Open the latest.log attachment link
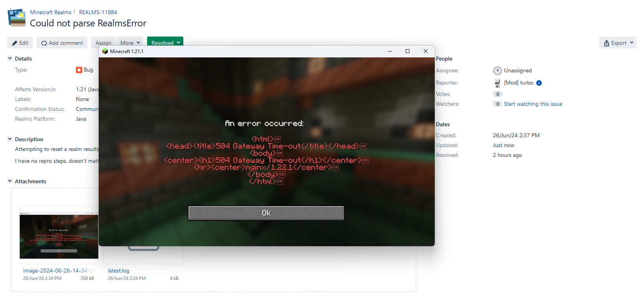 118,271
